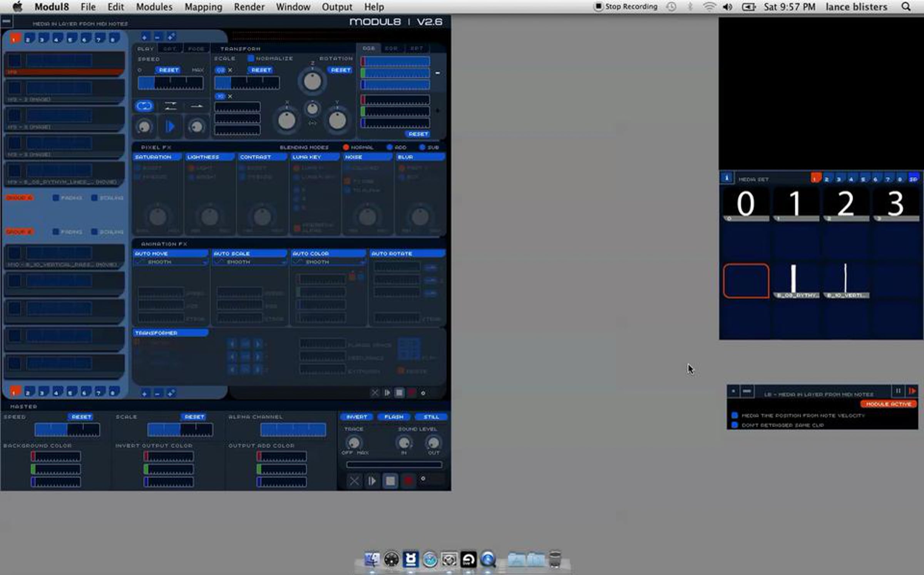Toggle Media Time Position From Note Velocity
924x575 pixels.
[x=735, y=416]
